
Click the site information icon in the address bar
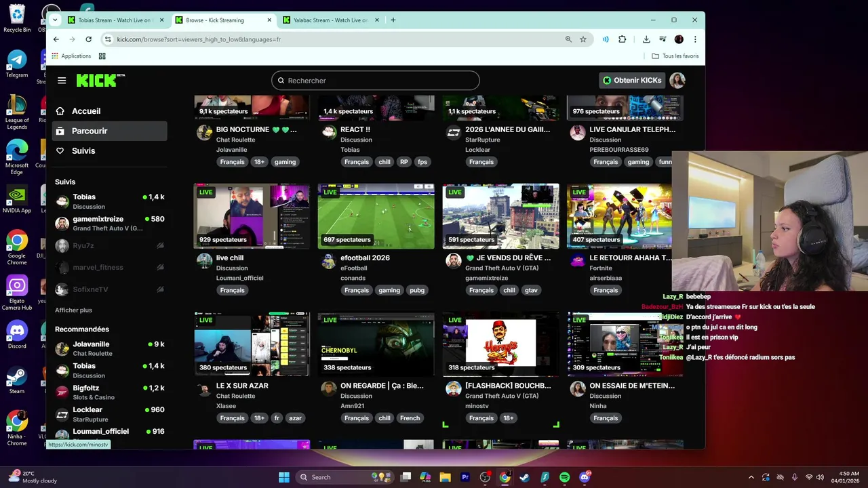[108, 39]
